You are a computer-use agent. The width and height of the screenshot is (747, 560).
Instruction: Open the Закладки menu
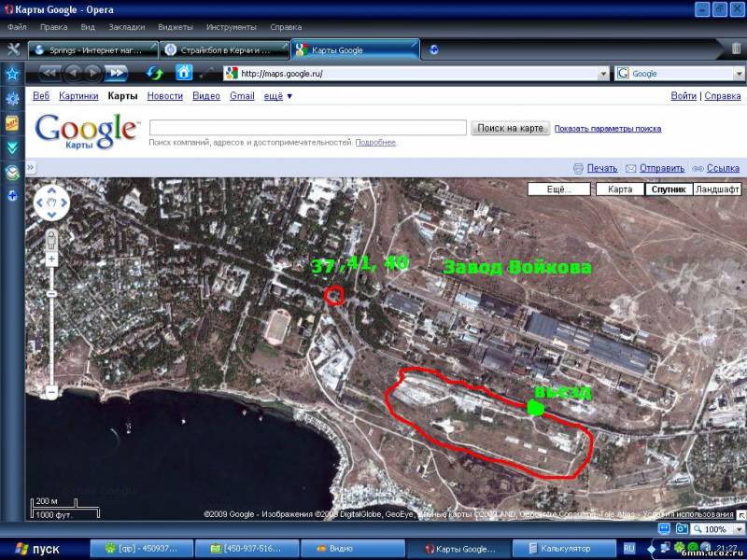(x=127, y=27)
